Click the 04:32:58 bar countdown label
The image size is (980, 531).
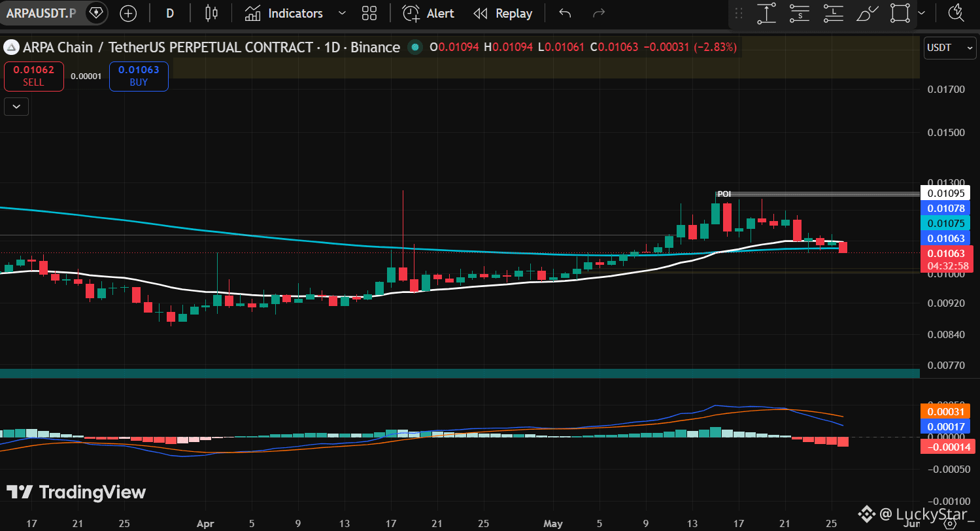pos(947,266)
